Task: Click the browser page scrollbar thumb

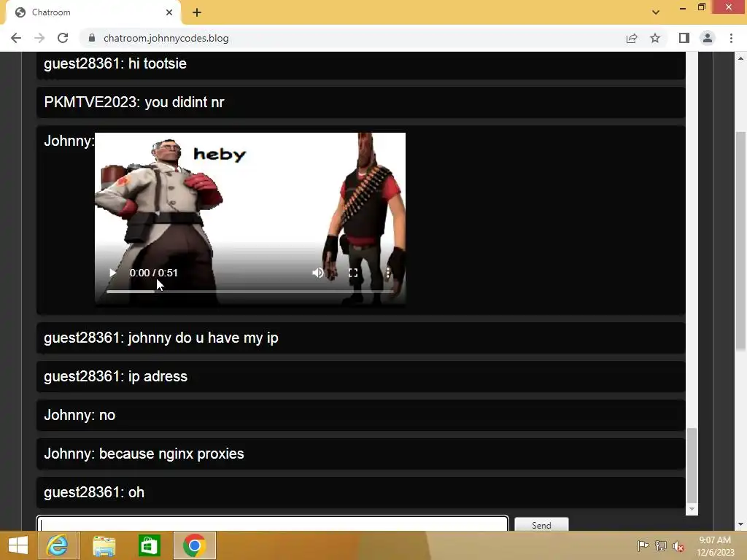Action: point(740,241)
